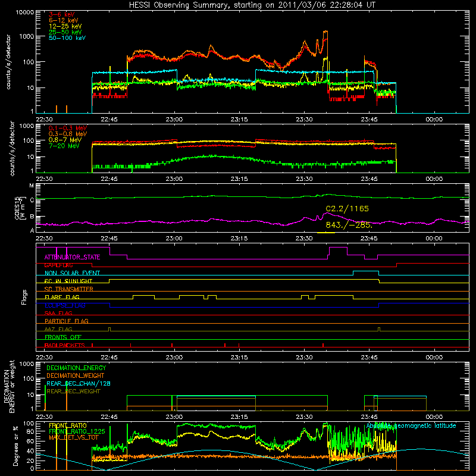
Task: Select the 25-50 keV legend label
Action: (65, 32)
